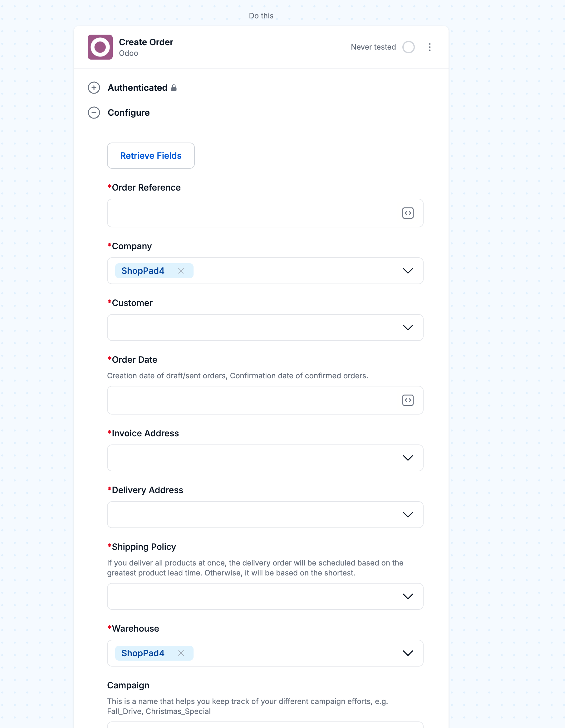
Task: Remove ShopPad4 from the Company field
Action: [x=181, y=271]
